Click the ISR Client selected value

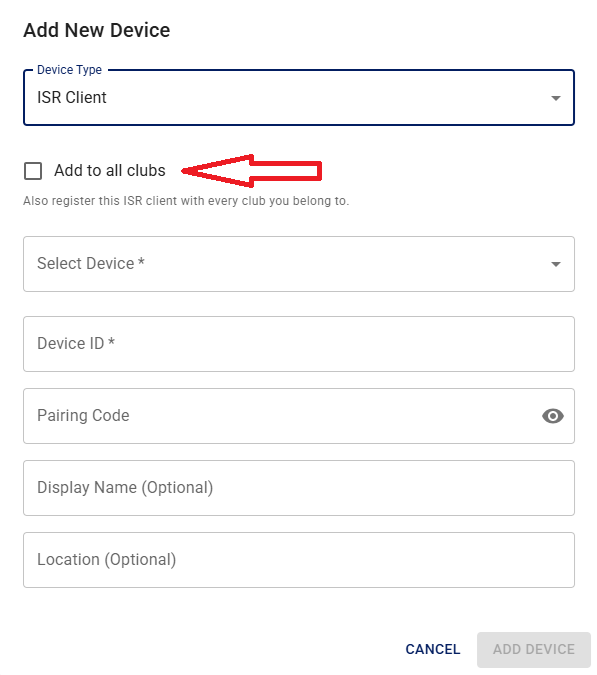coord(71,97)
